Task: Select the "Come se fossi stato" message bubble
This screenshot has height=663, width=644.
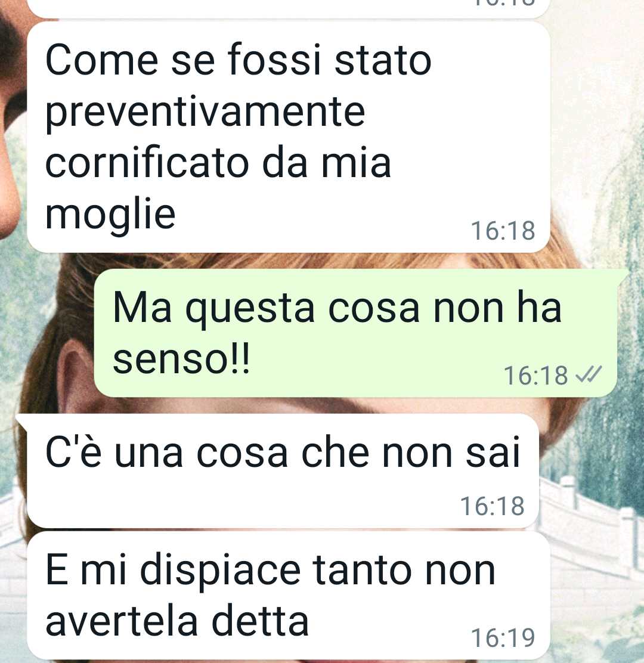Action: click(x=289, y=137)
